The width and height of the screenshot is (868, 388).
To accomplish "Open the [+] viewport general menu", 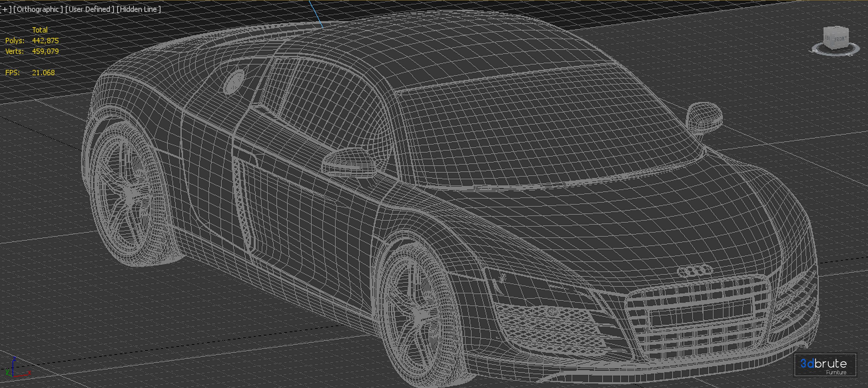I will pyautogui.click(x=6, y=9).
